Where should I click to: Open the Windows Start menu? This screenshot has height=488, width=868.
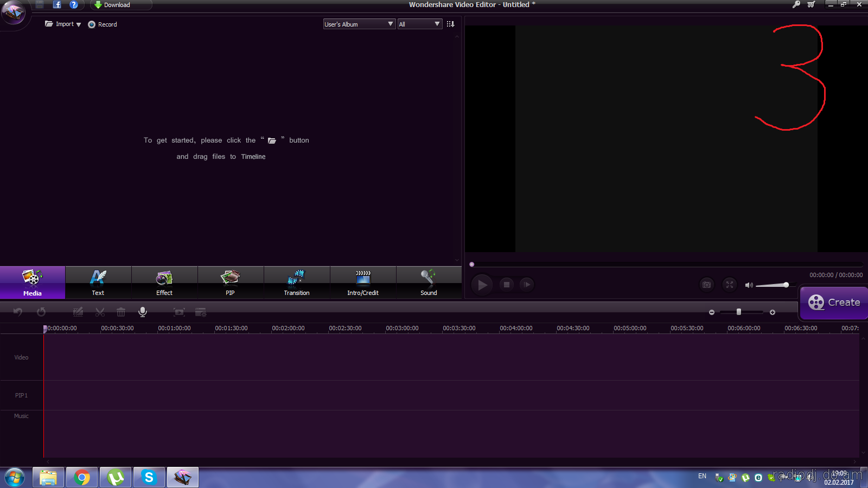15,478
